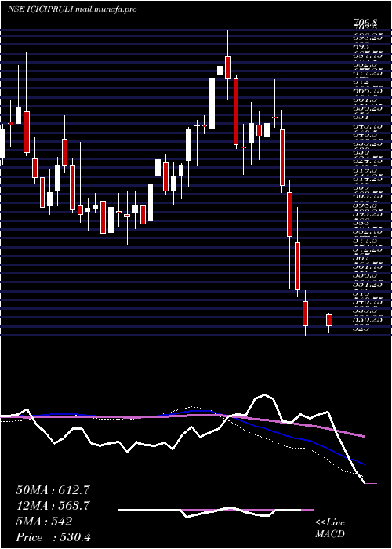Click the blue moving average line end

[x=364, y=464]
